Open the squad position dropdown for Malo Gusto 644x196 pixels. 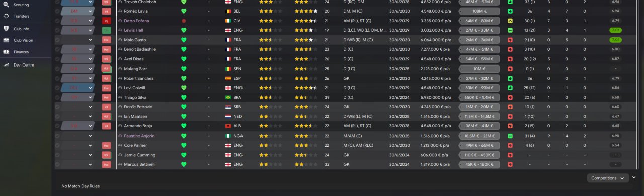[77, 40]
